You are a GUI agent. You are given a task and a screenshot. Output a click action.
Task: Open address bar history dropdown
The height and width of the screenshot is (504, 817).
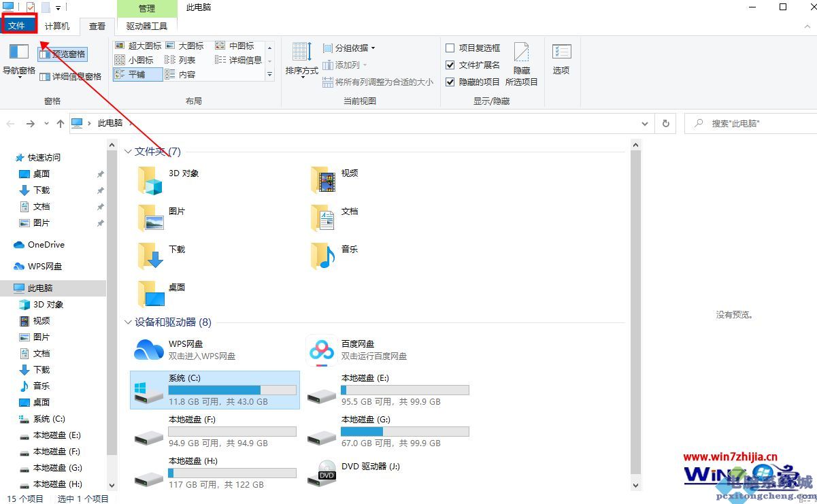coord(645,124)
